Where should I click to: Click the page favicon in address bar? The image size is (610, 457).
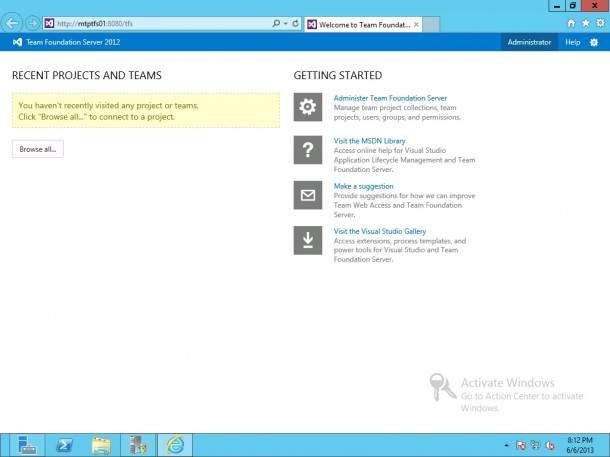click(49, 23)
